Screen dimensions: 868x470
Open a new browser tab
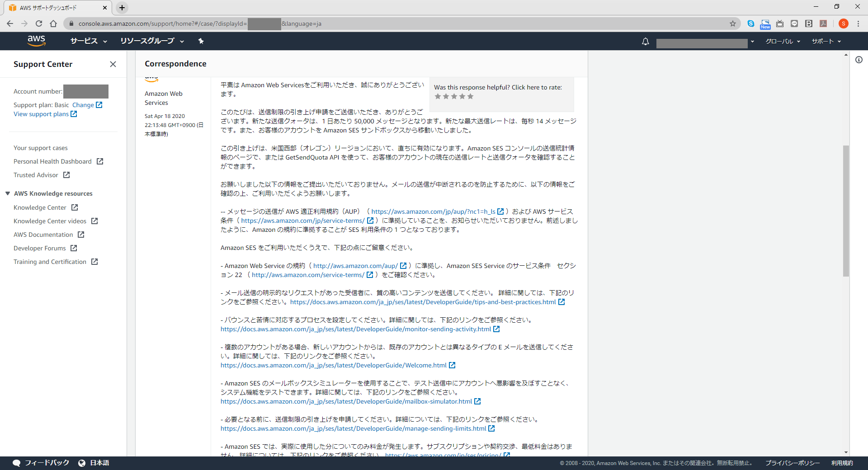(122, 8)
